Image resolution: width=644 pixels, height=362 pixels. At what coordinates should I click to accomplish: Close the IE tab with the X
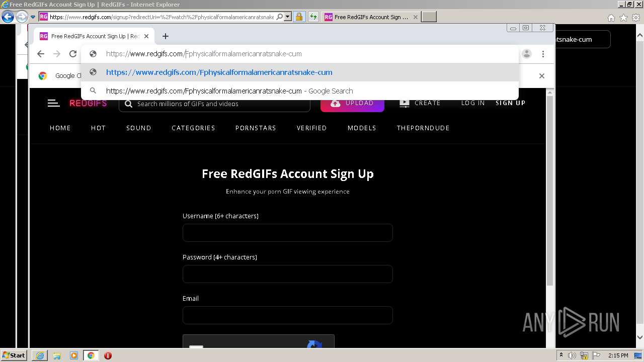tap(416, 17)
